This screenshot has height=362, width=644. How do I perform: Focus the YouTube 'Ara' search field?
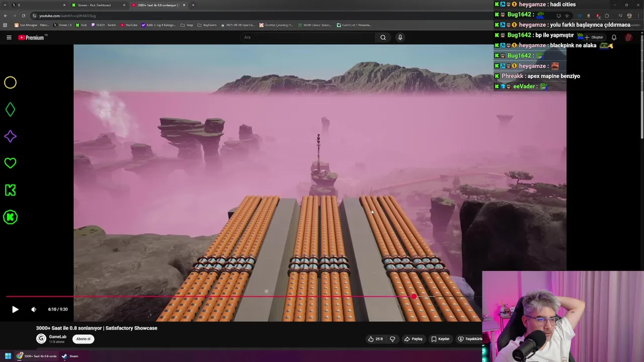click(x=308, y=37)
